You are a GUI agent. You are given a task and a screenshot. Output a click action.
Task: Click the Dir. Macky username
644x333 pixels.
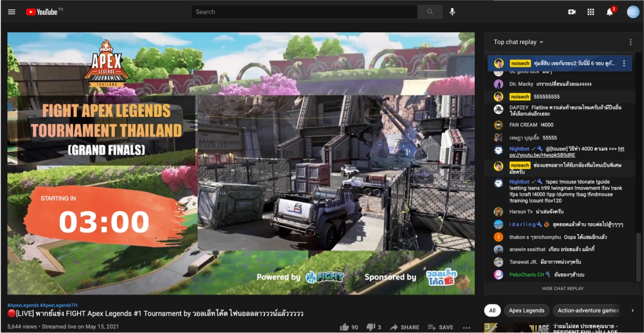point(521,84)
